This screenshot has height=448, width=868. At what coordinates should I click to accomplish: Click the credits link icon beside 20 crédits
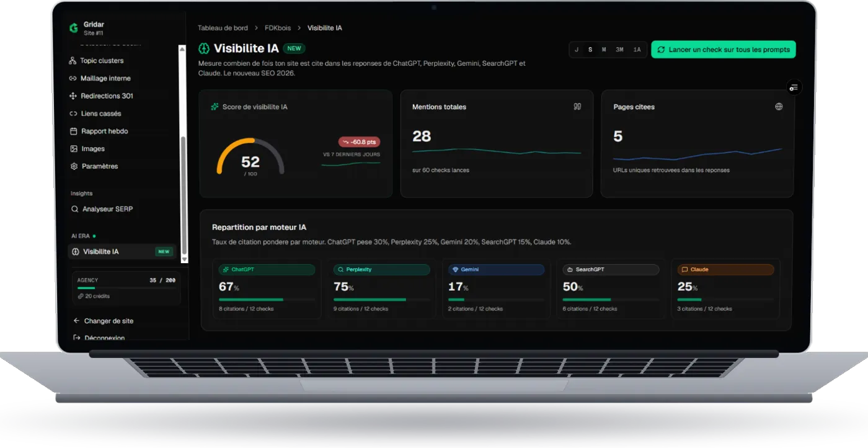tap(81, 297)
